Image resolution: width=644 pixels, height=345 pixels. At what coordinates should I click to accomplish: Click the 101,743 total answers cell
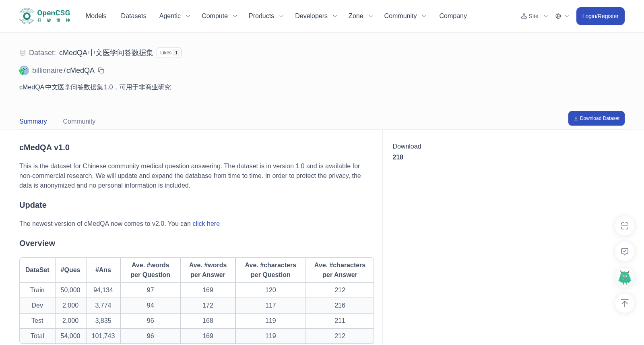103,336
